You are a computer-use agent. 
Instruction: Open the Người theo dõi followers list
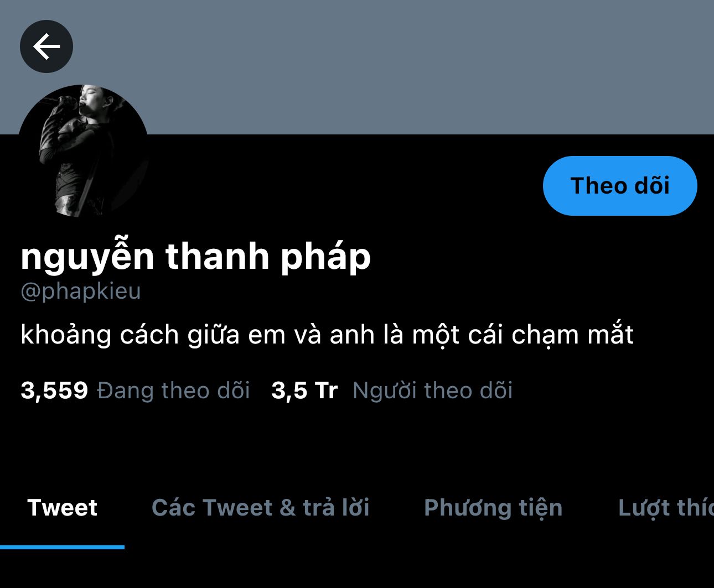[432, 391]
